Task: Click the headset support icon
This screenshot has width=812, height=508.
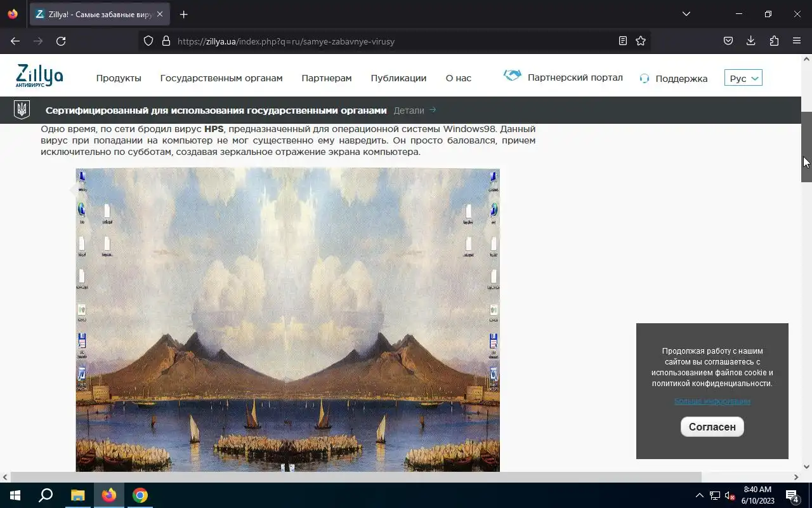Action: (645, 79)
